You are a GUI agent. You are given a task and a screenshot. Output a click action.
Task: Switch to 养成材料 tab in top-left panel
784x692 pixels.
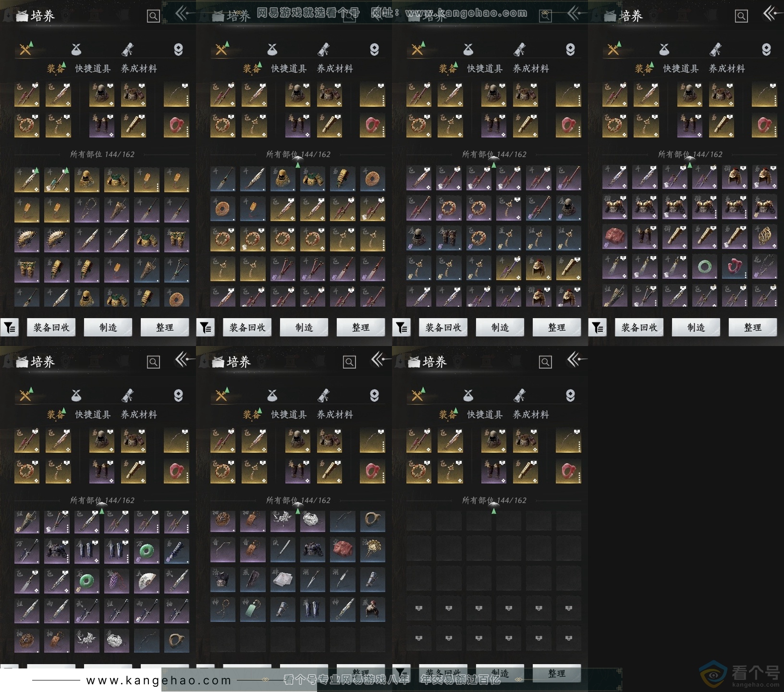139,69
